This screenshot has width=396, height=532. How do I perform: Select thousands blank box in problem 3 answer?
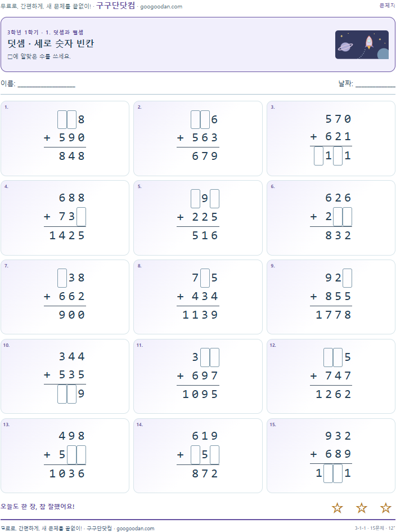tap(318, 156)
